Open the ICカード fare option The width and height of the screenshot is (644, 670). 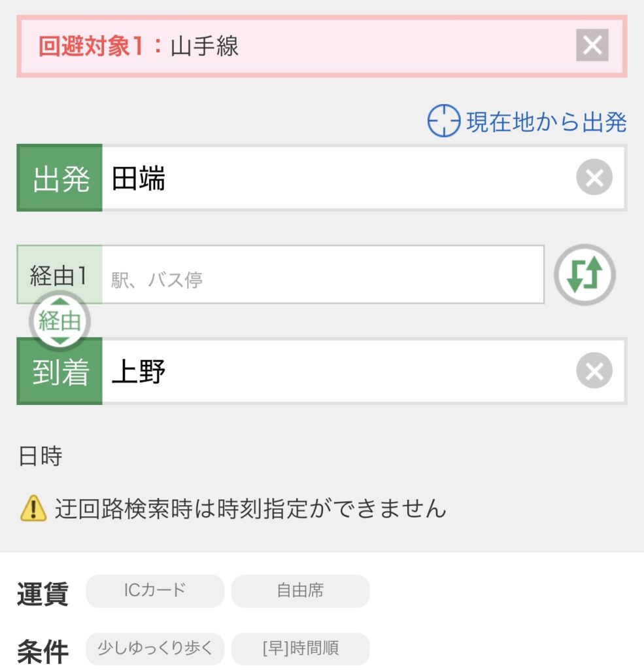coord(155,591)
